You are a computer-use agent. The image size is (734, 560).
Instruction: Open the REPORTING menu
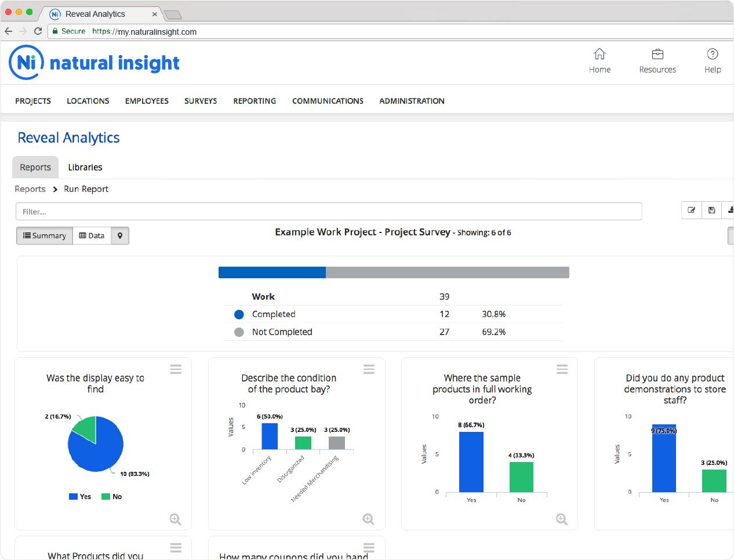point(255,101)
